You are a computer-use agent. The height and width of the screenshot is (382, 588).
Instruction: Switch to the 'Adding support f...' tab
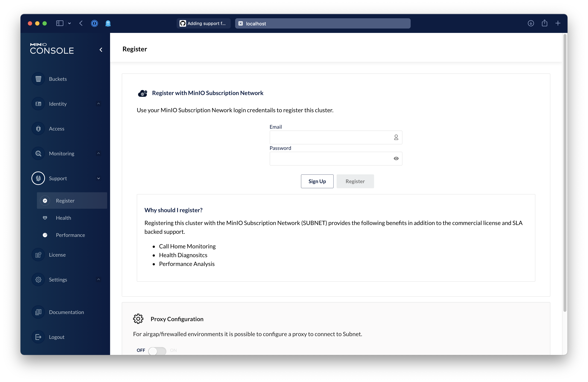click(203, 23)
